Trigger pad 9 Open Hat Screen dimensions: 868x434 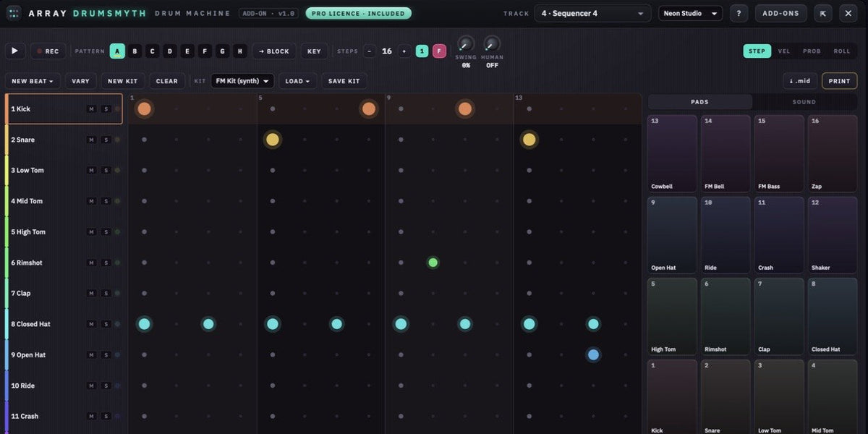click(x=672, y=235)
